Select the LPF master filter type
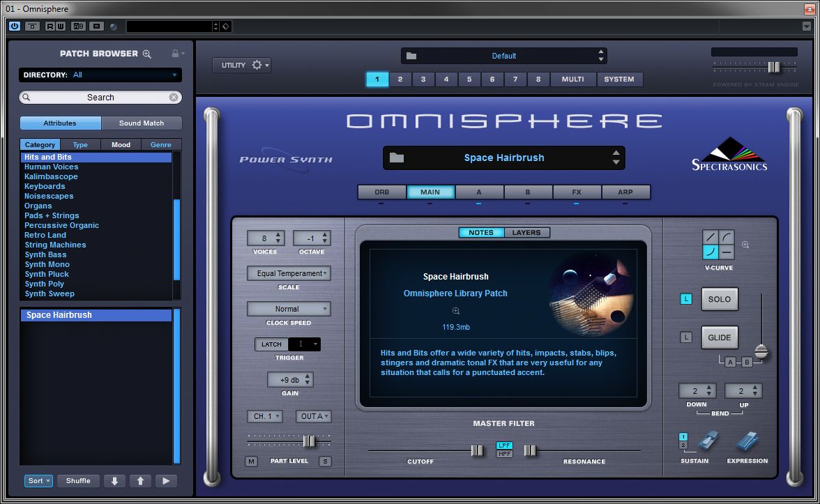 pyautogui.click(x=504, y=445)
